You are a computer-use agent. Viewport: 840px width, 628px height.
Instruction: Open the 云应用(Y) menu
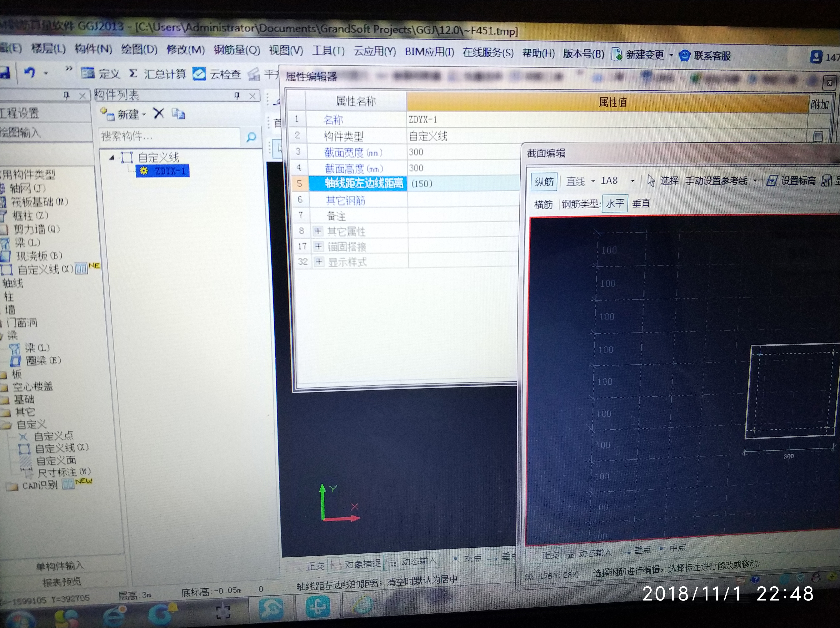coord(375,51)
